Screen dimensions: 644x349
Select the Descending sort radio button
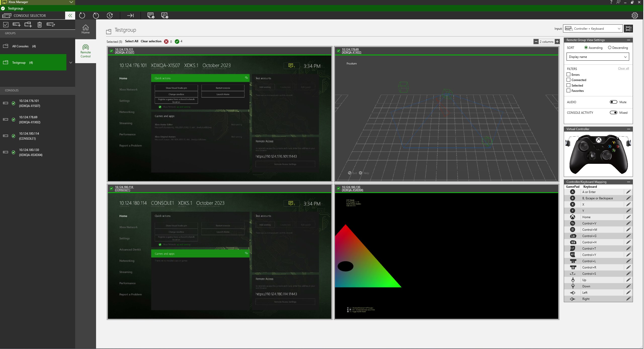pos(610,48)
